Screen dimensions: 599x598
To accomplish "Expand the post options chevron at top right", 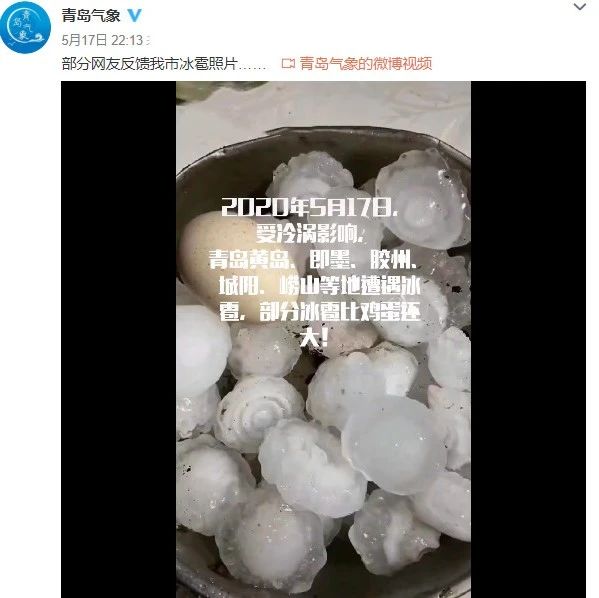I will [x=580, y=6].
